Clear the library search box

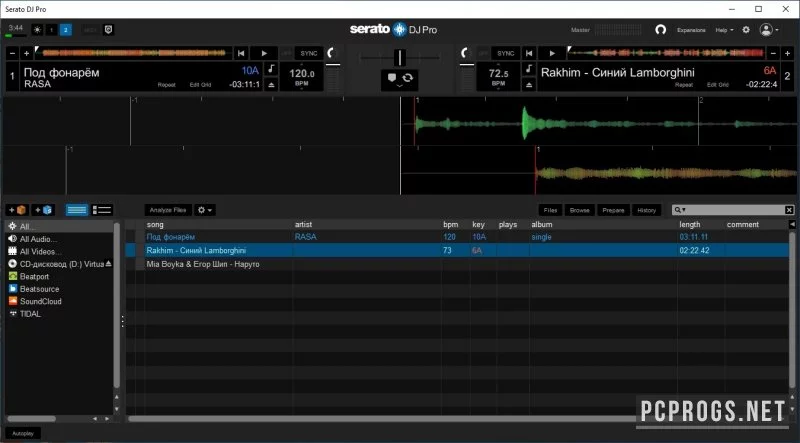click(789, 210)
